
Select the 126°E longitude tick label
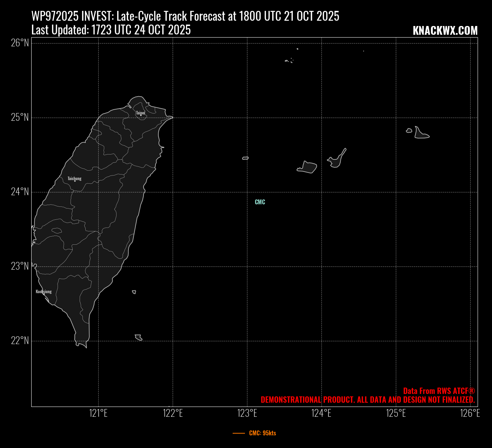click(470, 413)
